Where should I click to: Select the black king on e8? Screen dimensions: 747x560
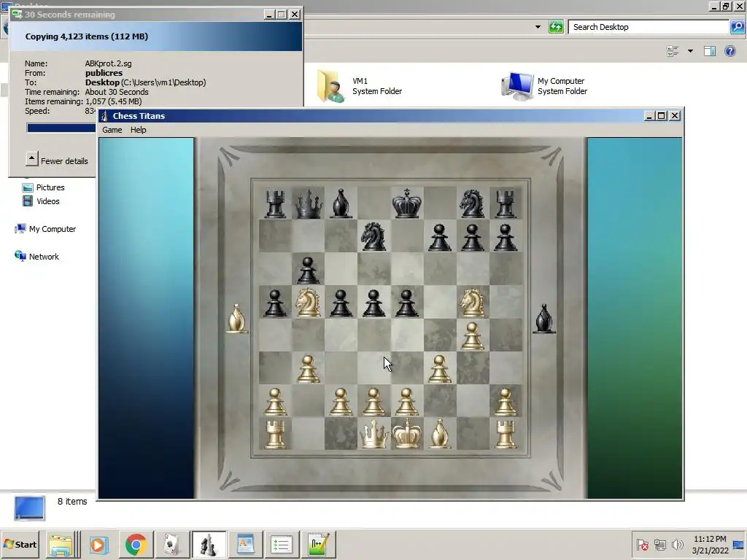coord(407,203)
